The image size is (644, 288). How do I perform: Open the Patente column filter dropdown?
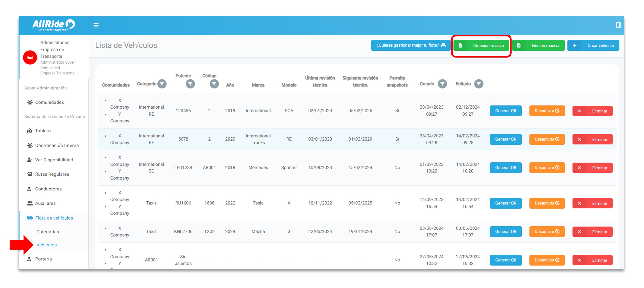[x=190, y=84]
